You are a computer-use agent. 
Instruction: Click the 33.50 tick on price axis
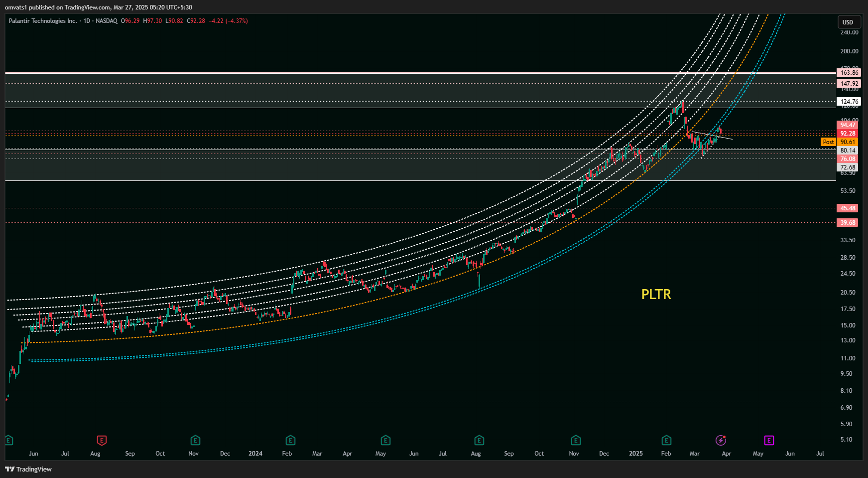click(x=848, y=240)
